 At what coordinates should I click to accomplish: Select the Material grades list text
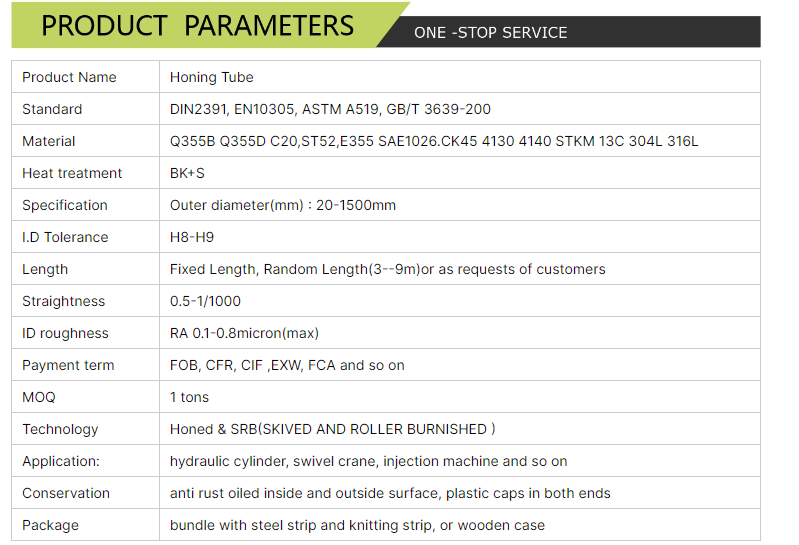click(x=433, y=141)
